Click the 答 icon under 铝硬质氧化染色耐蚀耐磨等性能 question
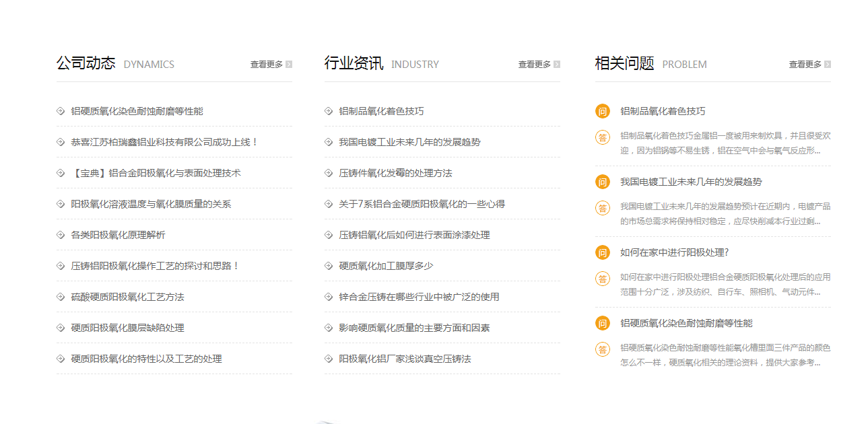The width and height of the screenshot is (868, 424). [x=602, y=349]
